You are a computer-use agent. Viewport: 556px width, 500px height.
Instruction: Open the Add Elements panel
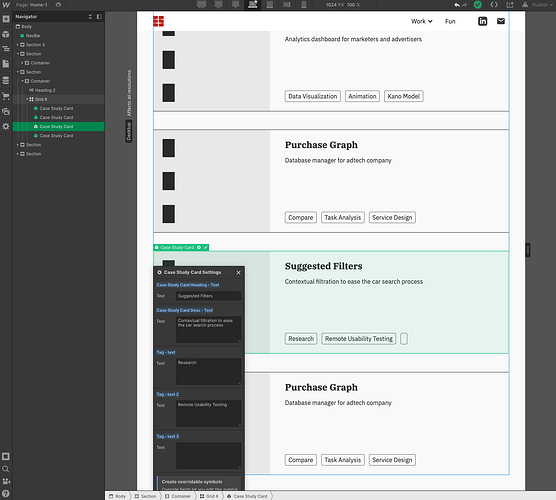[6, 19]
